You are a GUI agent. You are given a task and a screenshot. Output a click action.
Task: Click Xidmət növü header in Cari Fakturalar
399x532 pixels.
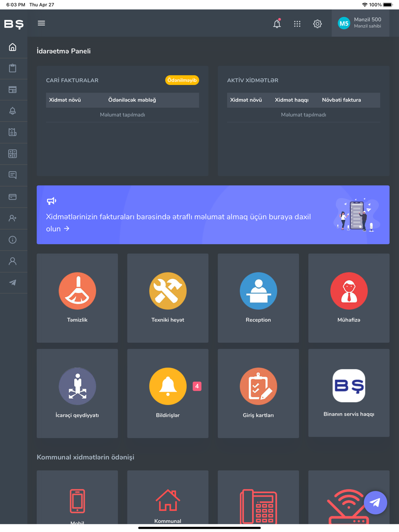pos(65,100)
